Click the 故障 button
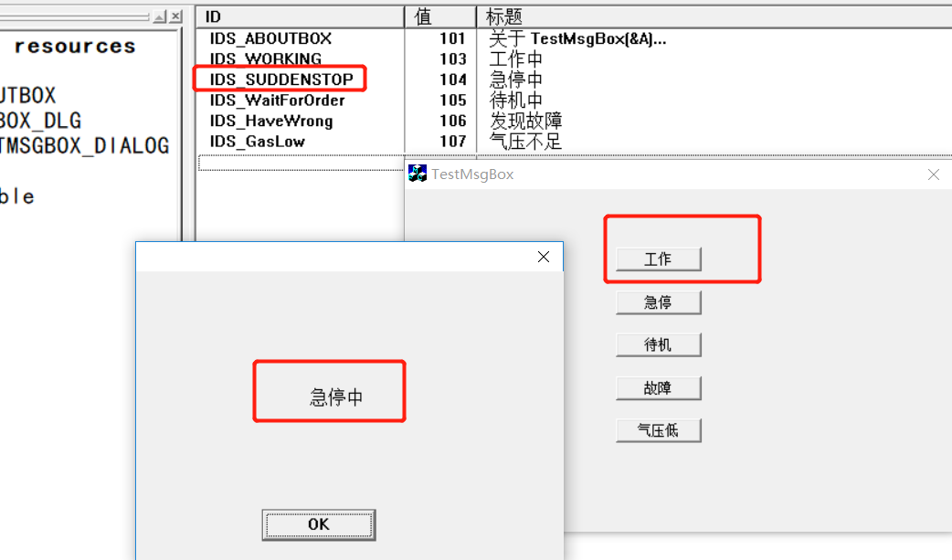The image size is (952, 560). 658,388
